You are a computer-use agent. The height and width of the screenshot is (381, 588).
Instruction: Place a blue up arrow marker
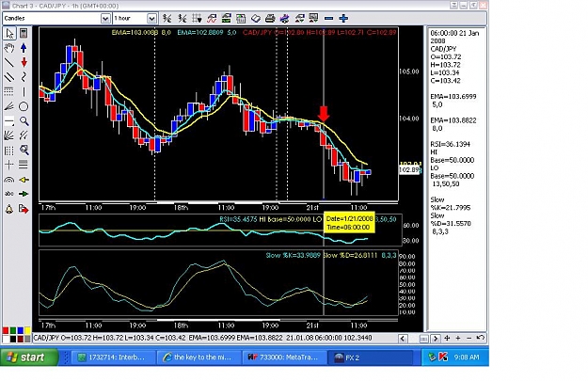click(x=24, y=48)
